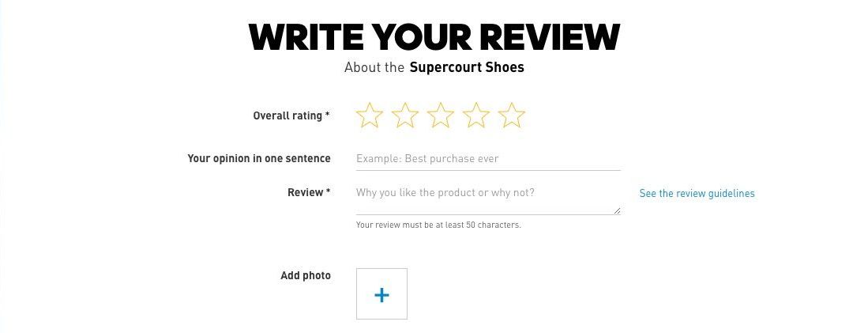Click the required asterisk next to Review
This screenshot has height=333, width=868.
(329, 192)
